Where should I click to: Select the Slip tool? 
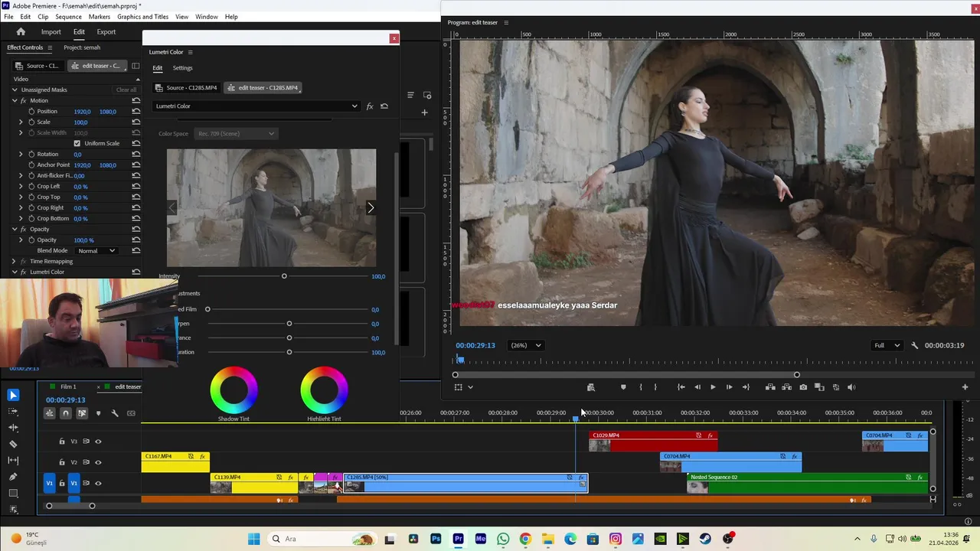13,460
